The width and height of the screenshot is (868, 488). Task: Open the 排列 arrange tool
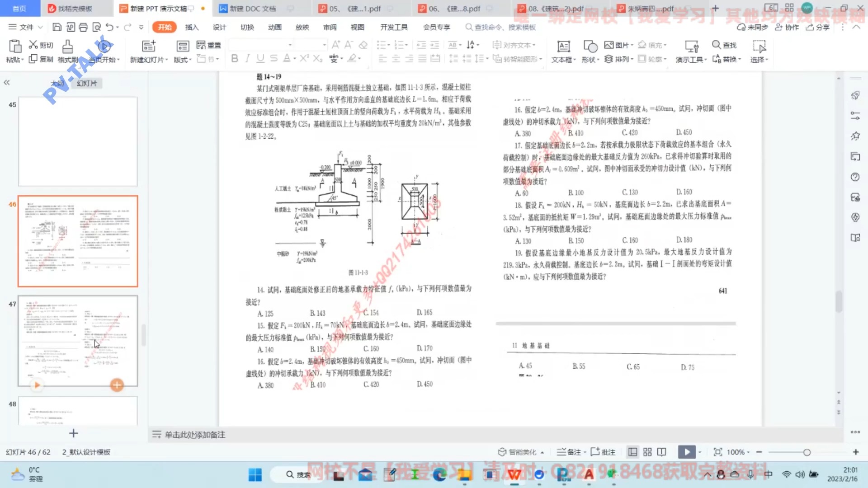pyautogui.click(x=619, y=59)
